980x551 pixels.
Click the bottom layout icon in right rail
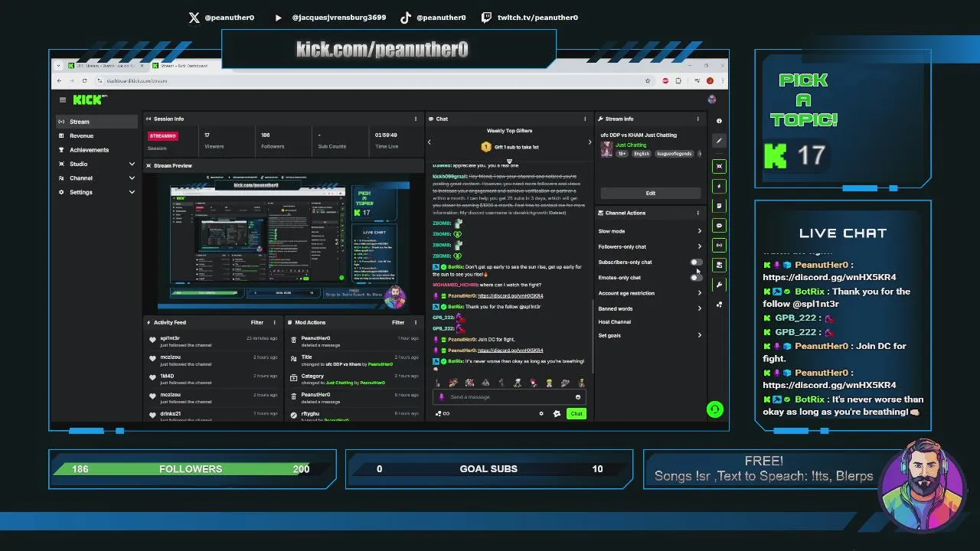click(x=719, y=305)
